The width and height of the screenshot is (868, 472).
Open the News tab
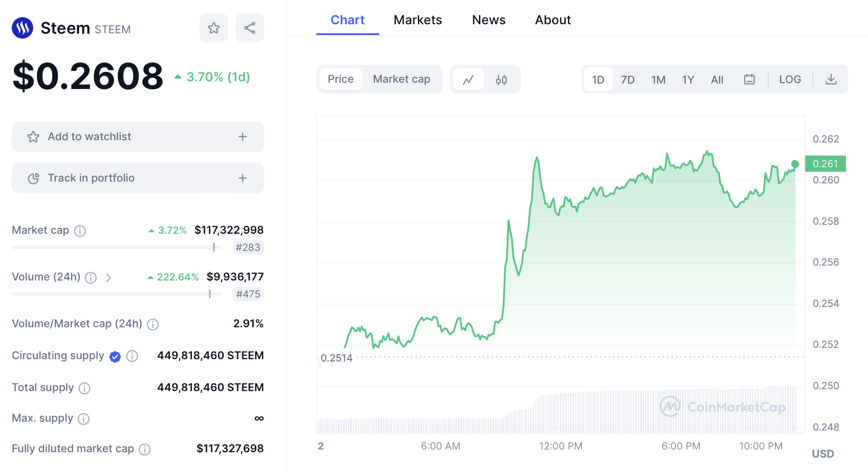pyautogui.click(x=488, y=20)
